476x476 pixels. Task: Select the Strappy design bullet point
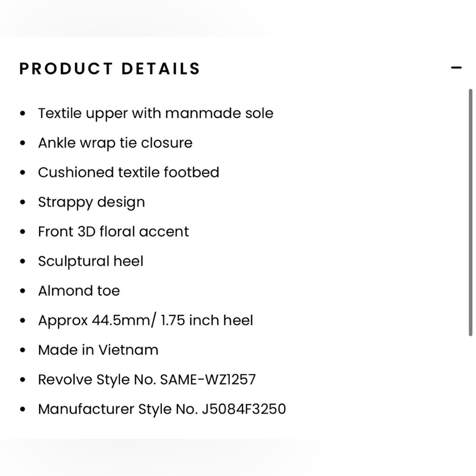pyautogui.click(x=92, y=201)
